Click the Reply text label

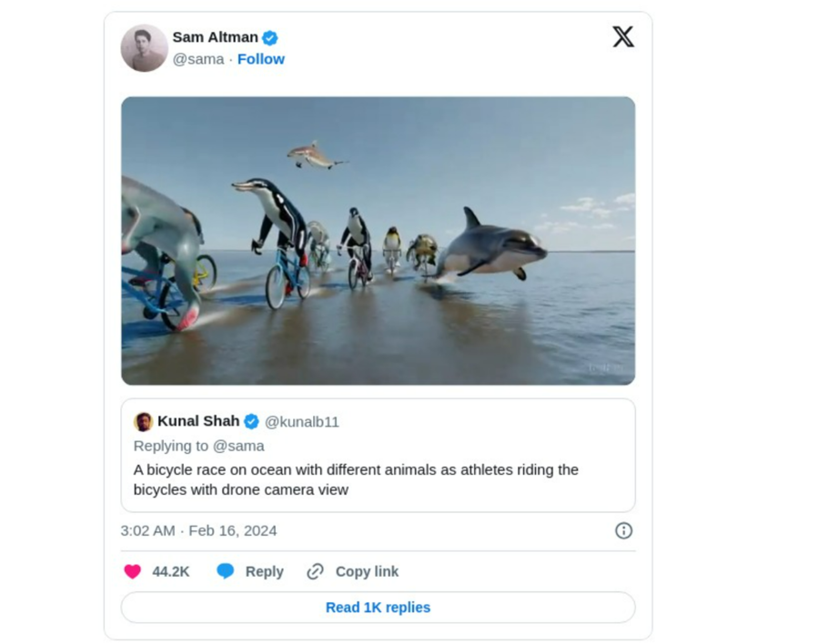pos(264,571)
